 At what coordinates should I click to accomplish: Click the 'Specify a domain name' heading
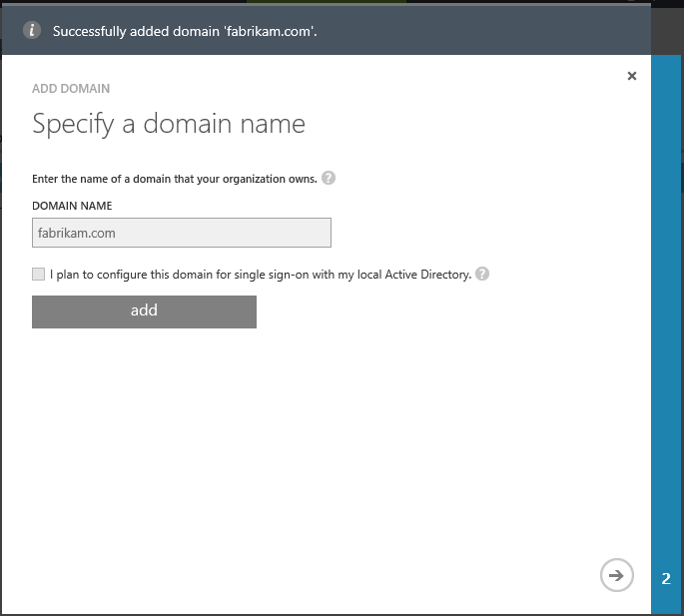click(169, 124)
